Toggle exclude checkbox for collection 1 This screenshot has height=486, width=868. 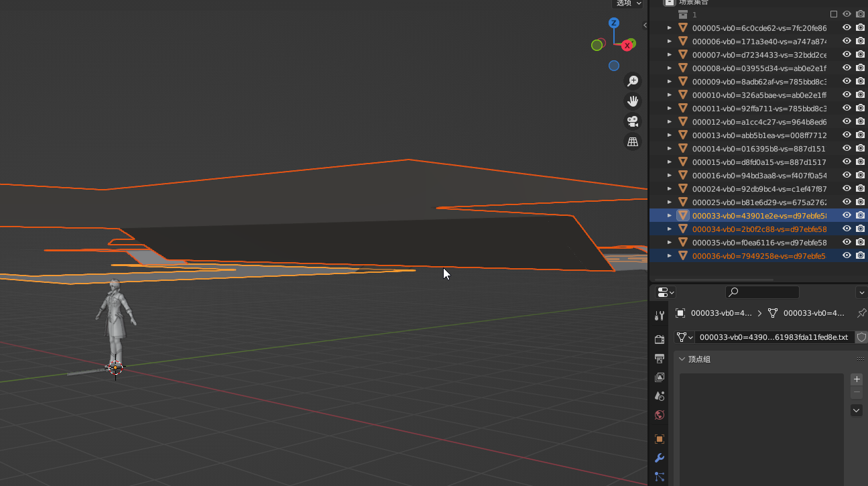point(834,14)
